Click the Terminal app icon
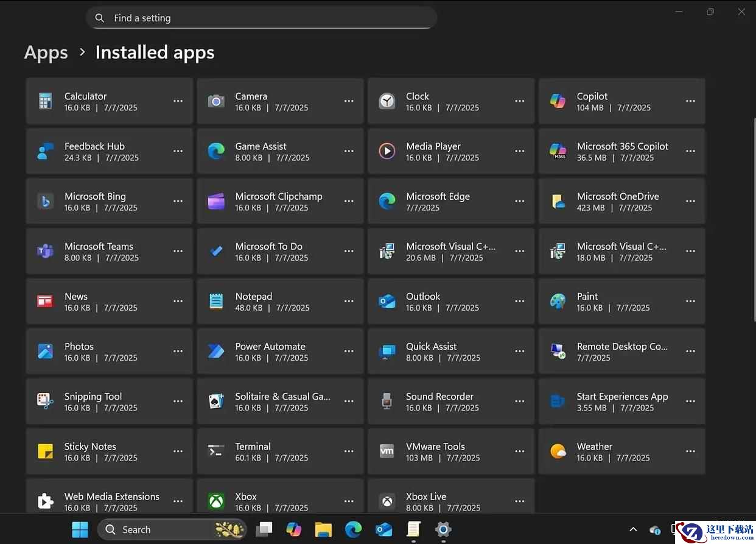756x544 pixels. tap(216, 451)
